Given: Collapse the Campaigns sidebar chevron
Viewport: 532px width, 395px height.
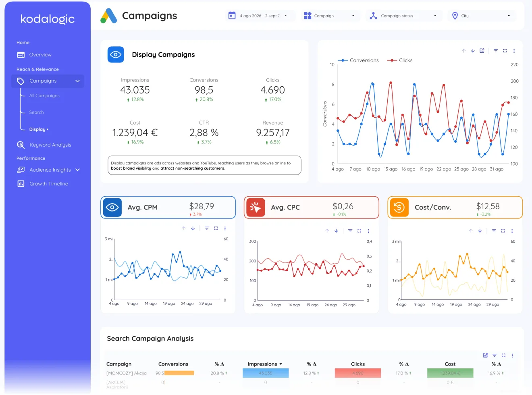Looking at the screenshot, I should coord(77,81).
